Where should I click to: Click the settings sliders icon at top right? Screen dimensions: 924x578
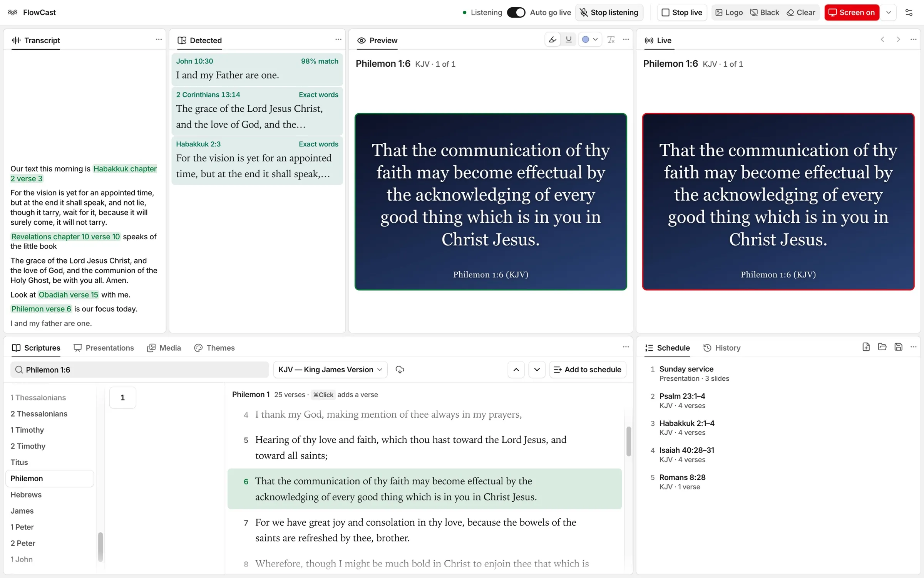[x=909, y=12]
